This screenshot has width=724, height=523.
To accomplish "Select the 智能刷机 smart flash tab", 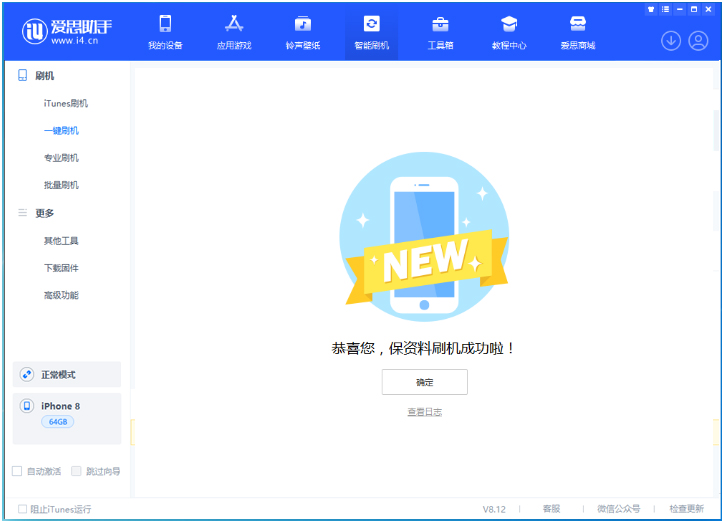I will [x=371, y=32].
